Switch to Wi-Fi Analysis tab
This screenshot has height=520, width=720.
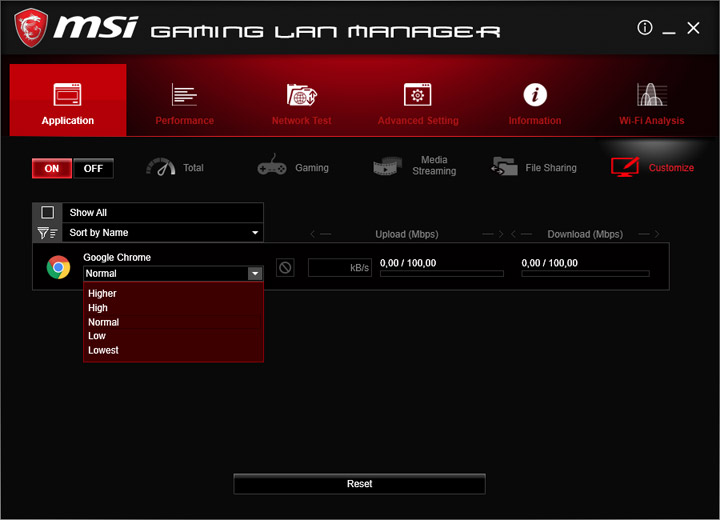point(652,100)
